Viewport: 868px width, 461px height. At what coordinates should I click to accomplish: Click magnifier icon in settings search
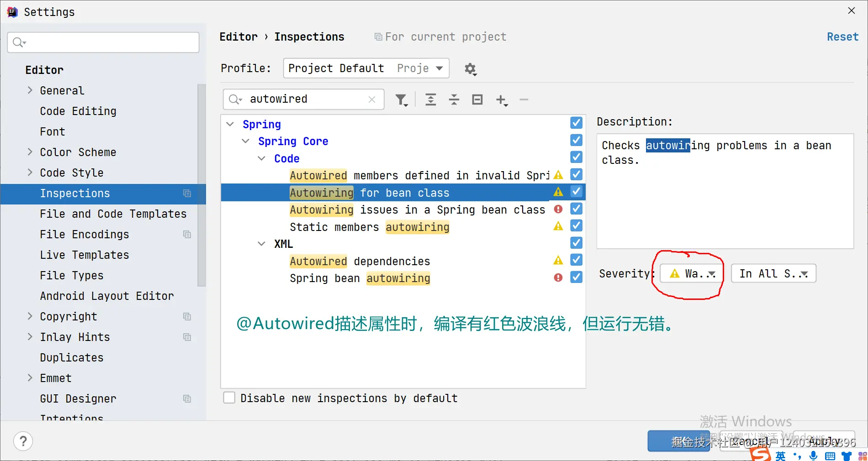(x=19, y=42)
